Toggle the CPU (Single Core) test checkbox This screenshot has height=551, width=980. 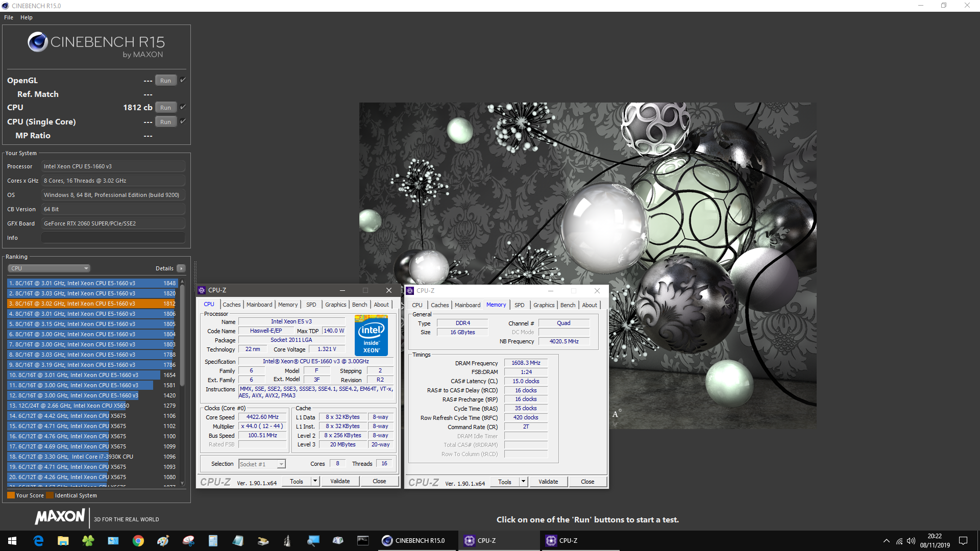(x=183, y=121)
